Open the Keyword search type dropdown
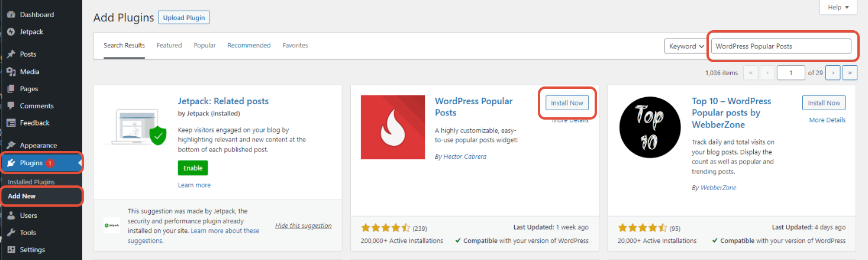Image resolution: width=868 pixels, height=260 pixels. pyautogui.click(x=686, y=46)
